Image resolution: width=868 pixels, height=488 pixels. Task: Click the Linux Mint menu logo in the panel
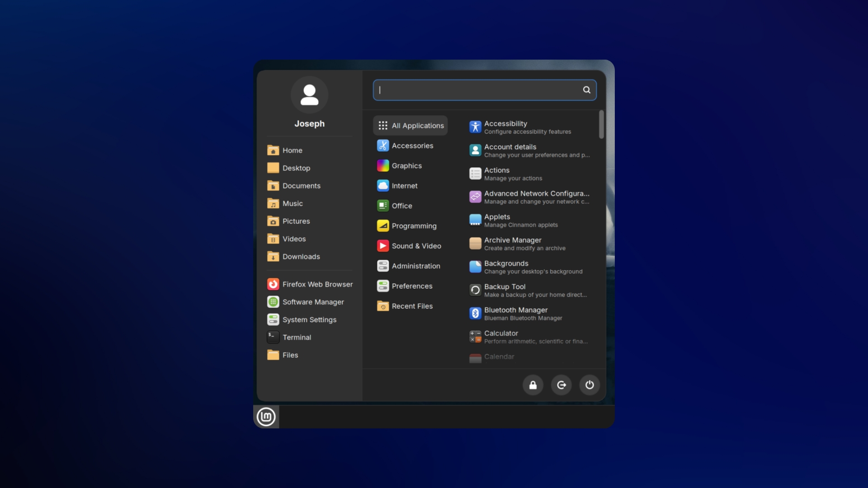click(x=266, y=417)
